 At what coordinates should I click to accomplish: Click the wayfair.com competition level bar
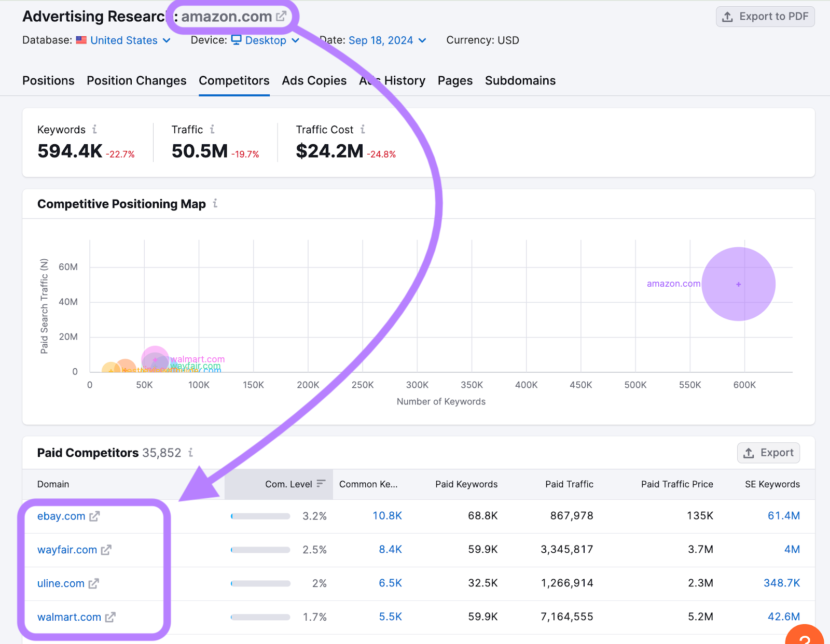260,550
